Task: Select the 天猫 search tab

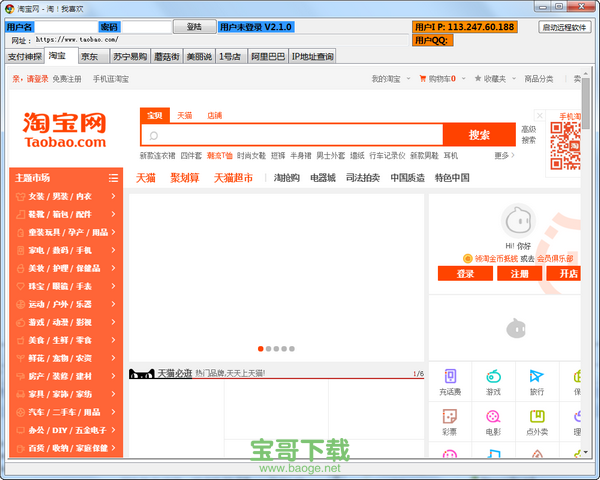Action: [185, 115]
